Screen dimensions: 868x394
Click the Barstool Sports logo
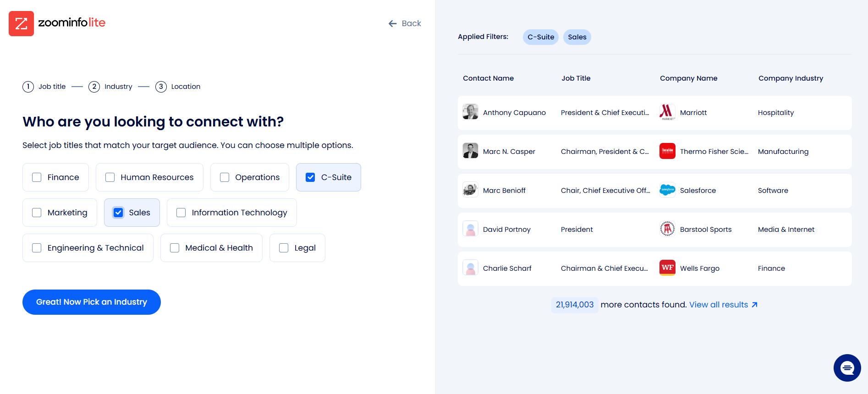pos(667,229)
